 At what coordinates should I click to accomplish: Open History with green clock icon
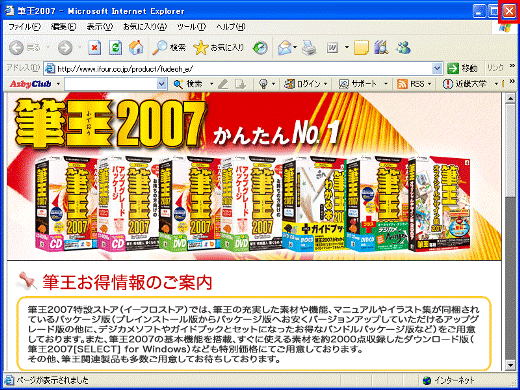pos(260,48)
